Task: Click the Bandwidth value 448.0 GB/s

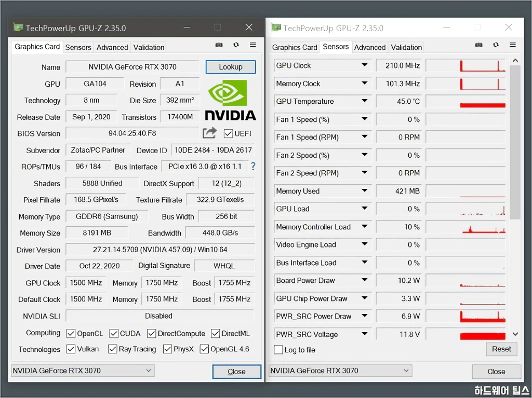Action: [220, 233]
